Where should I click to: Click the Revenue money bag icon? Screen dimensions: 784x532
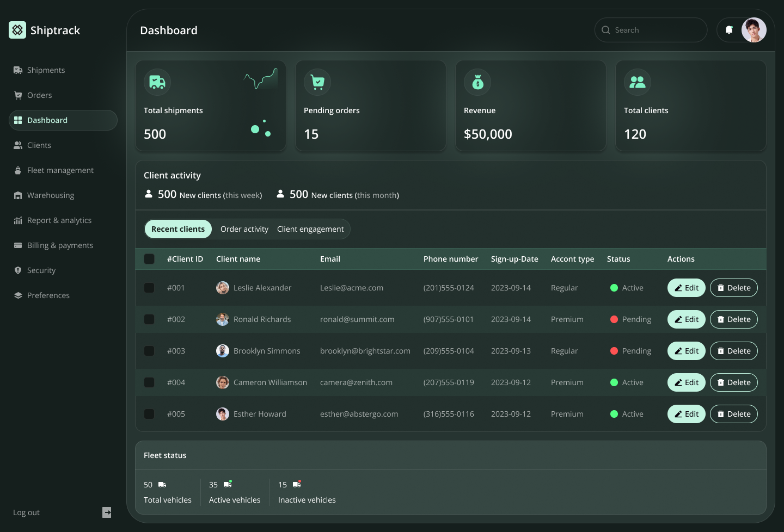(x=477, y=82)
